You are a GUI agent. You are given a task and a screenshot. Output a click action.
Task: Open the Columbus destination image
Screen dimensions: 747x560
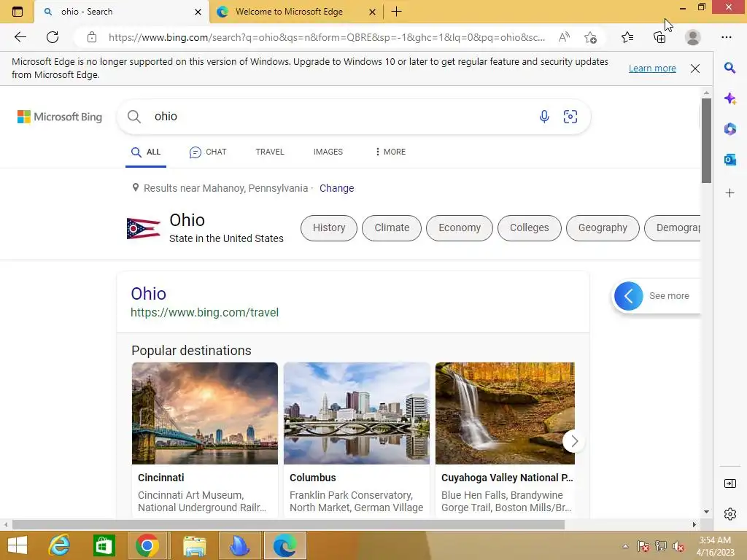pyautogui.click(x=356, y=413)
